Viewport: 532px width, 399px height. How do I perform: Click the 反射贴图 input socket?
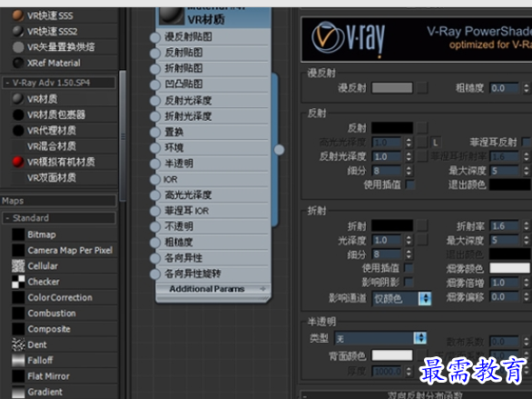coord(155,53)
